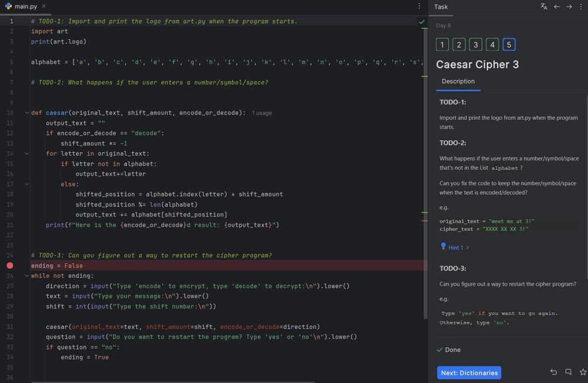588x383 pixels.
Task: Click the 'import art' code line
Action: pyautogui.click(x=49, y=32)
